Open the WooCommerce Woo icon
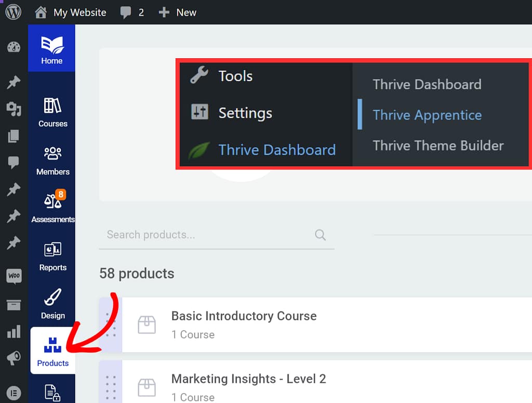Screen dimensions: 532x403 (x=14, y=276)
